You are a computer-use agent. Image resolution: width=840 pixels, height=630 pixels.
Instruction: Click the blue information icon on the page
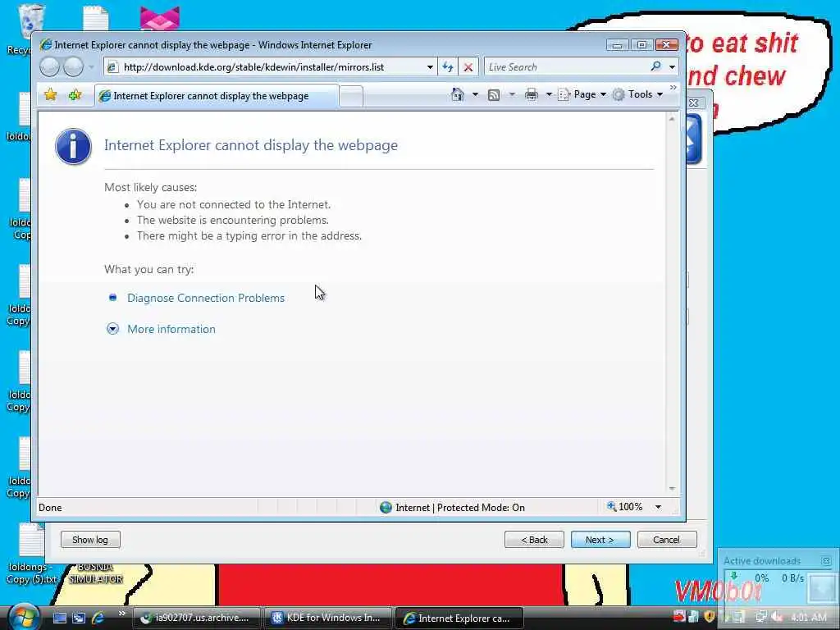pyautogui.click(x=73, y=146)
